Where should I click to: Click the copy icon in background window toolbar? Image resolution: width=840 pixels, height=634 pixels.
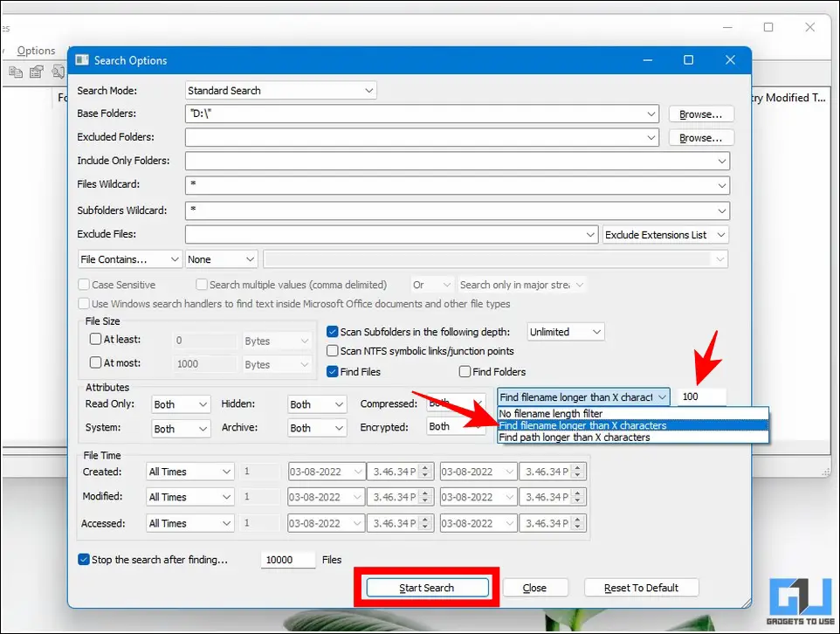[x=16, y=72]
